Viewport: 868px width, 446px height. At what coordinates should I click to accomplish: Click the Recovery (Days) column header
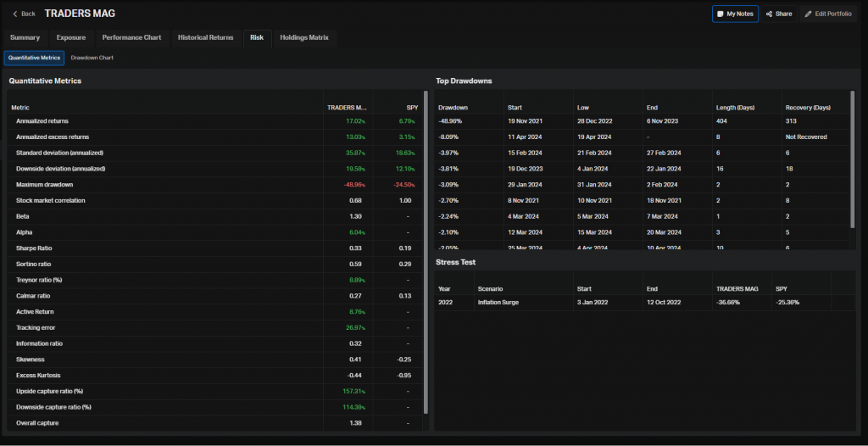point(808,108)
